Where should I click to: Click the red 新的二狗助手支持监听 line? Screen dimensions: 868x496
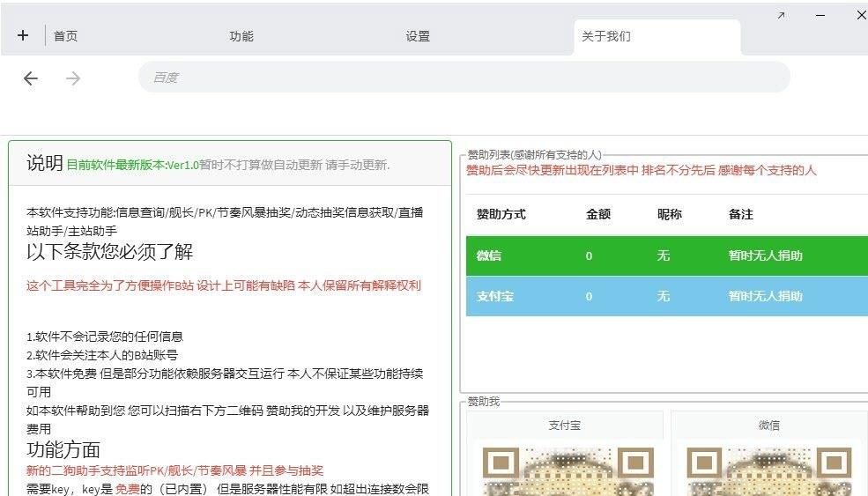[x=175, y=470]
